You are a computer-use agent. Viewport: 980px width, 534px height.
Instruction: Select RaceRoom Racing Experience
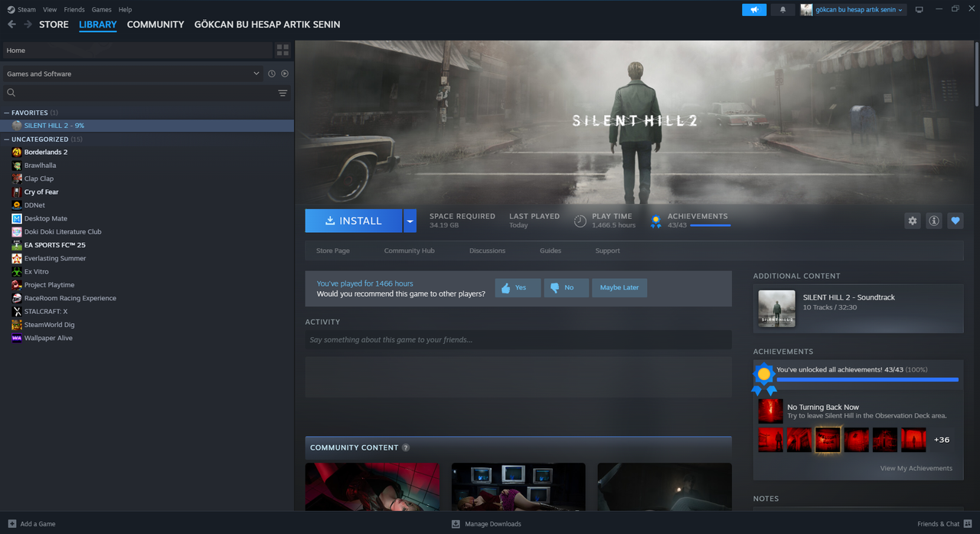[70, 298]
